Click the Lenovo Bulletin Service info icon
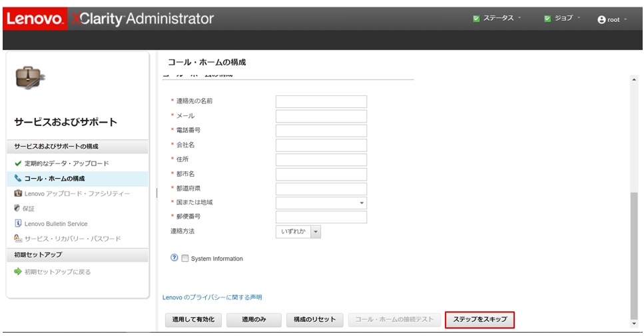 click(18, 223)
